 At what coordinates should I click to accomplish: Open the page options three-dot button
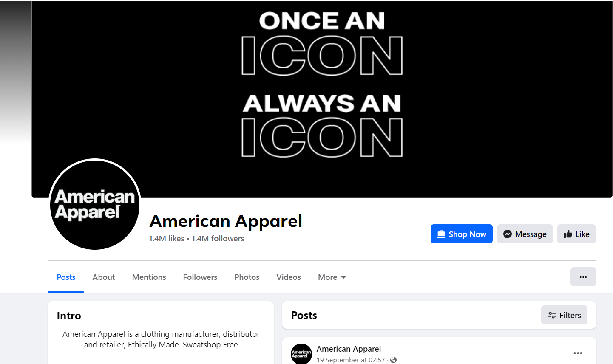coord(583,277)
